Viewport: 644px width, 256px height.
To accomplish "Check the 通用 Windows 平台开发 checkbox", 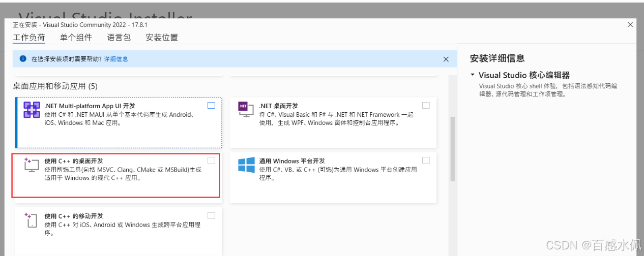I will pyautogui.click(x=426, y=161).
